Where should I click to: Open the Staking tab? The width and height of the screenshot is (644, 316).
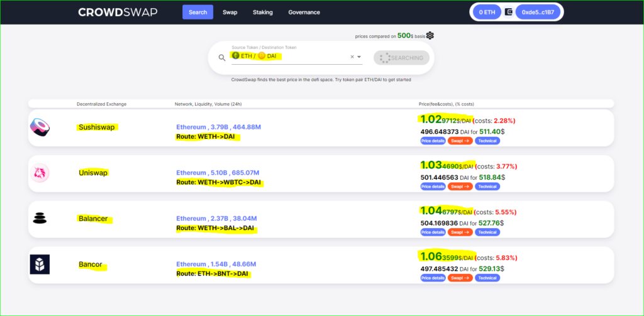[263, 13]
